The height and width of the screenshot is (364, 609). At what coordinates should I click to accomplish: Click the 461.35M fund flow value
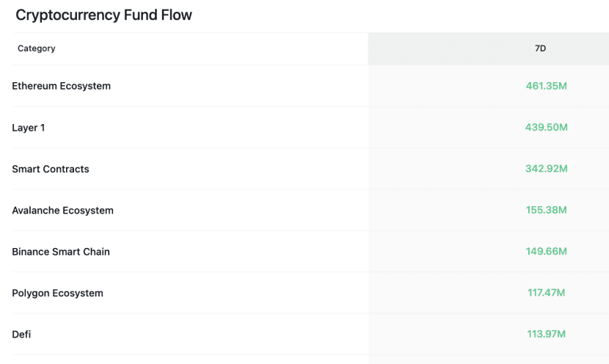[x=546, y=86]
